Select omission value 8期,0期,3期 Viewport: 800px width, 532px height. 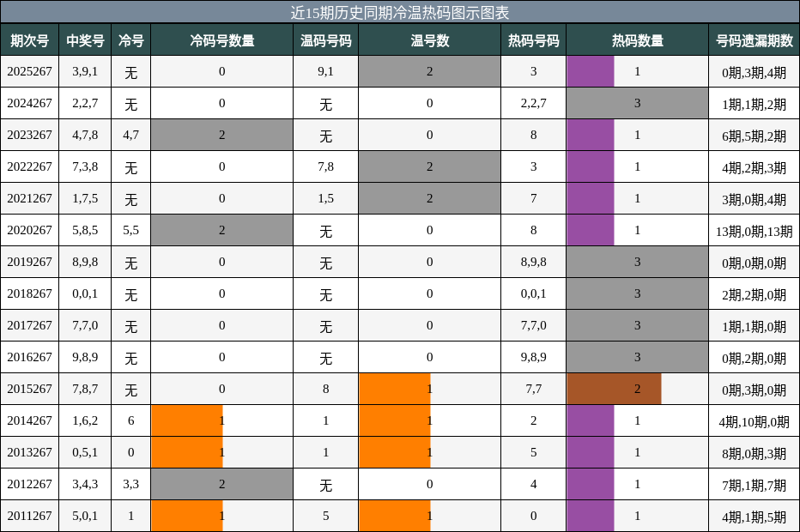(755, 453)
